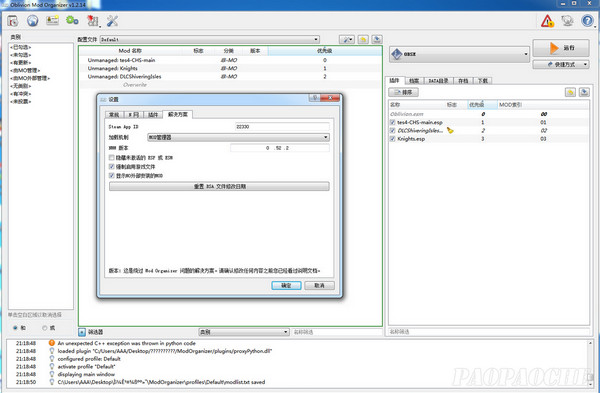Switch to the last right-panel tab

click(483, 81)
